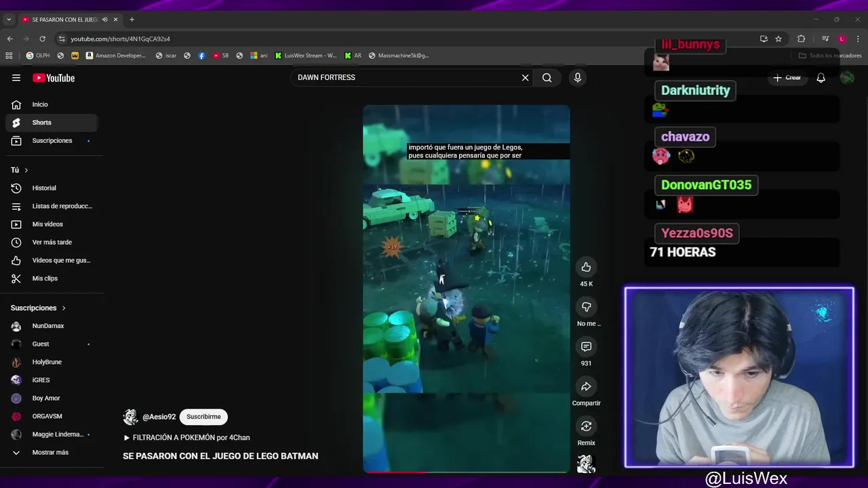This screenshot has height=488, width=868.
Task: Open Amazon Developer bookmark
Action: point(115,56)
